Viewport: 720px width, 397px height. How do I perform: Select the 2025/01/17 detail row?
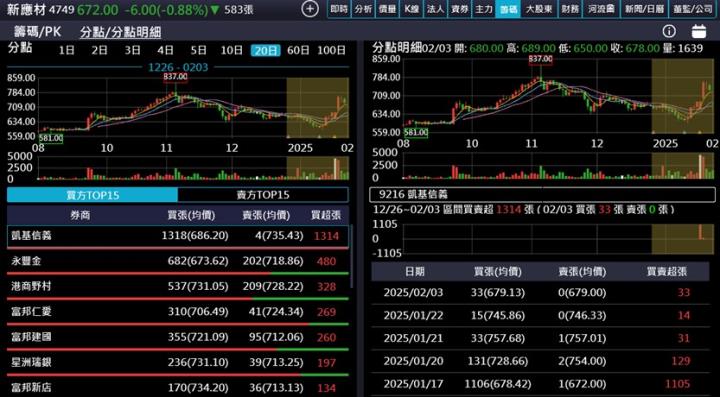[x=540, y=383]
